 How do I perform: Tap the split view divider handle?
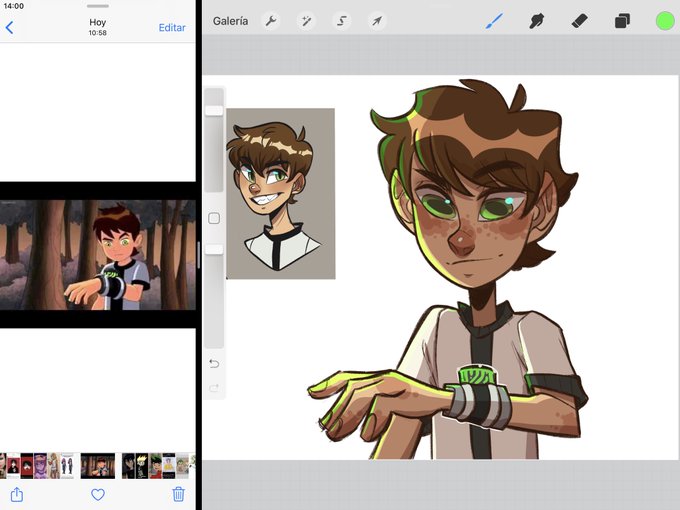199,255
